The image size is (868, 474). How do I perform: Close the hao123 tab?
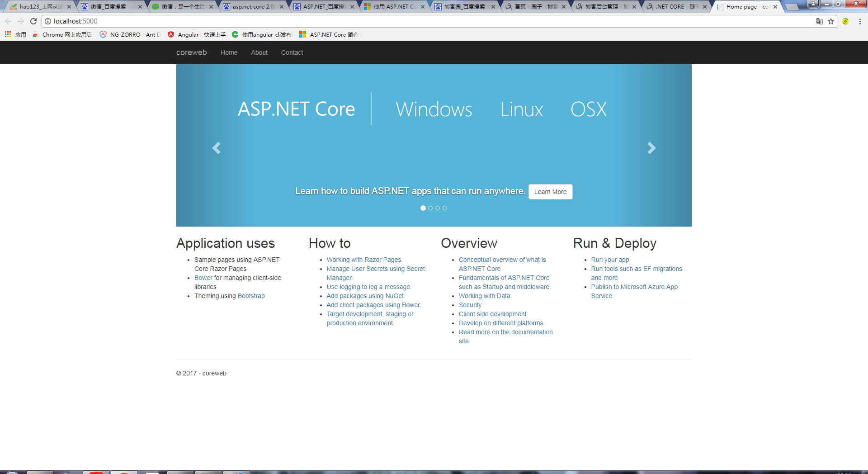point(69,7)
